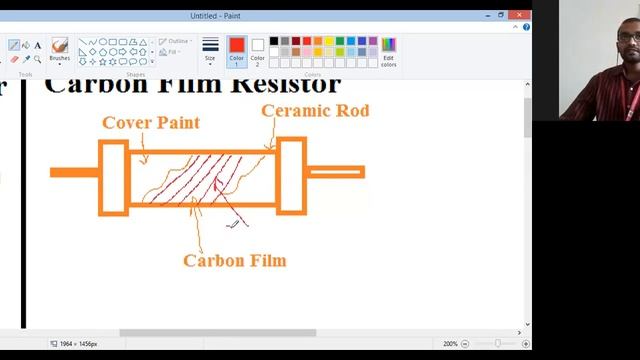640x360 pixels.
Task: Open Paint Help question mark icon
Action: tap(527, 27)
